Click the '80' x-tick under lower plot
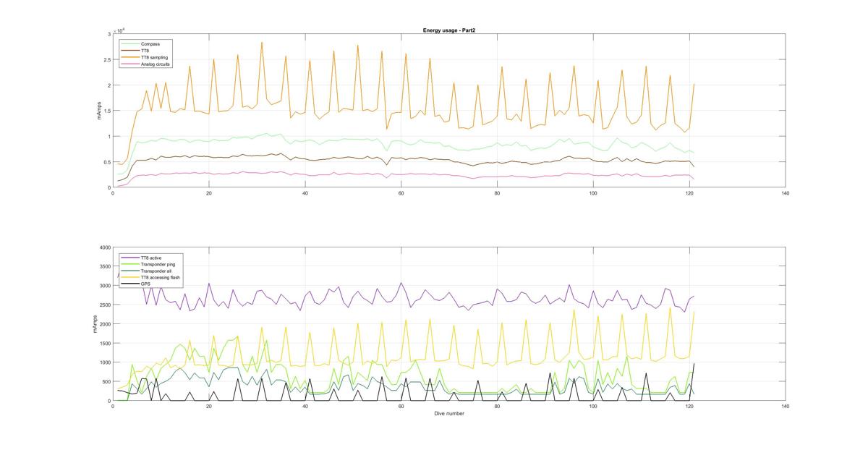Image resolution: width=868 pixels, height=450 pixels. pos(497,407)
